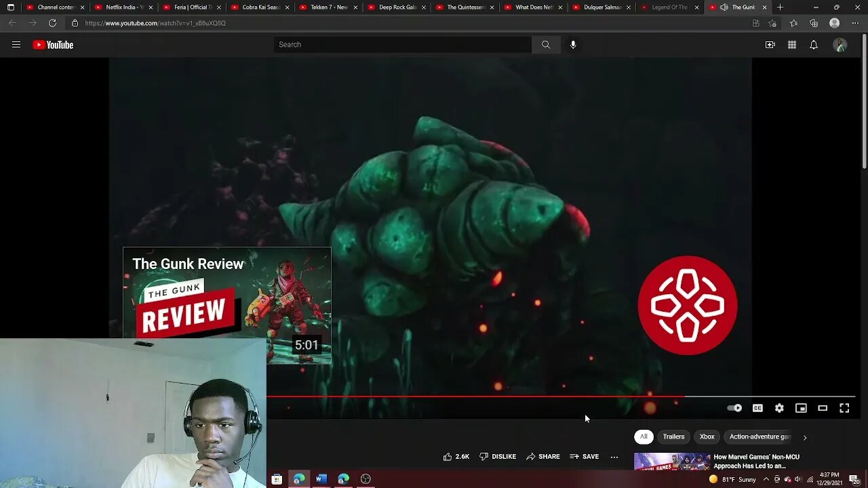Open the tab actions menu icon
This screenshot has height=488, width=868.
tap(10, 7)
